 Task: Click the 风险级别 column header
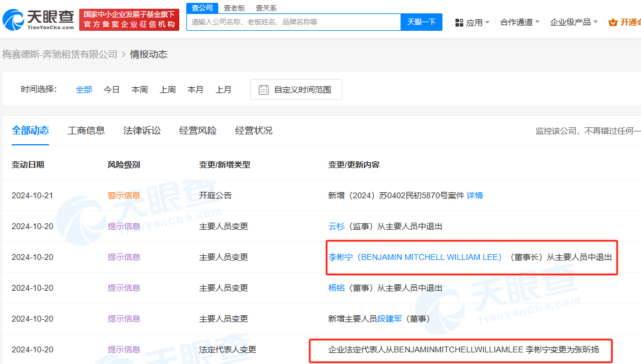pos(124,165)
